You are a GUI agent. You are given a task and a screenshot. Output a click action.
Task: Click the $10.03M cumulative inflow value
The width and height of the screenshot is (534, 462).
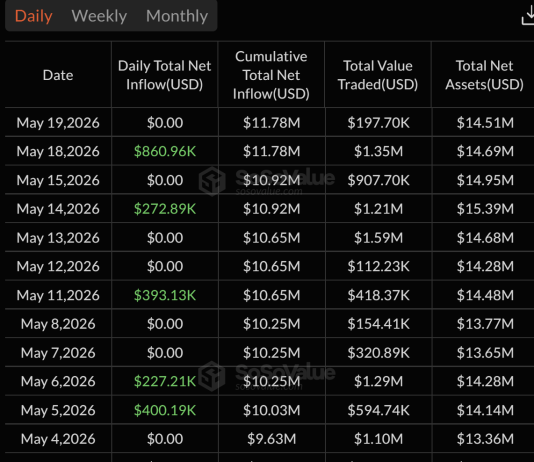[271, 410]
